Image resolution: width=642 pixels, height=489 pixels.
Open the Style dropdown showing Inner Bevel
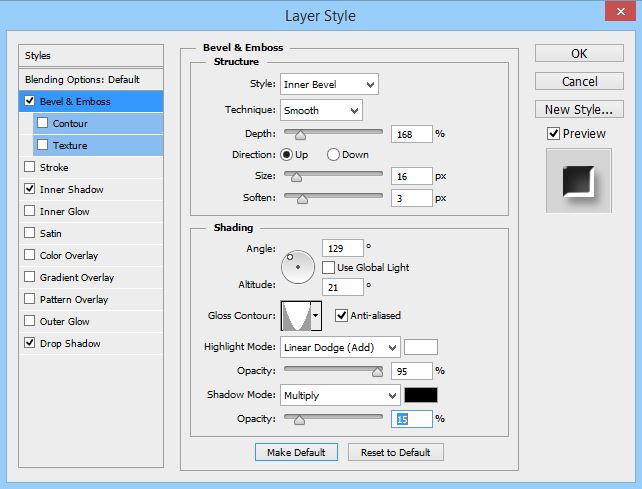click(x=329, y=84)
